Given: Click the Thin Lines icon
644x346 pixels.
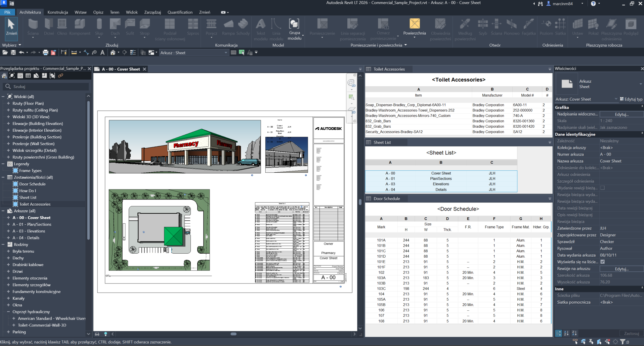Looking at the screenshot, I should [133, 52].
